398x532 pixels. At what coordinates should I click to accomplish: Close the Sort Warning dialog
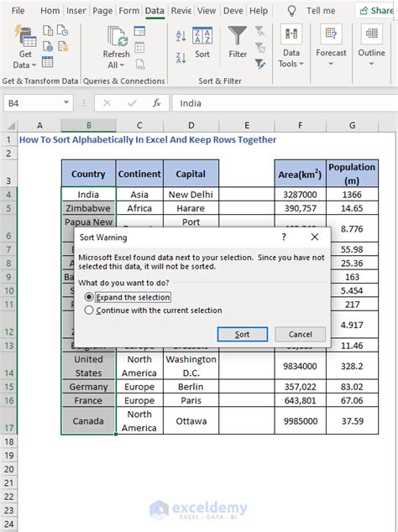[x=315, y=237]
